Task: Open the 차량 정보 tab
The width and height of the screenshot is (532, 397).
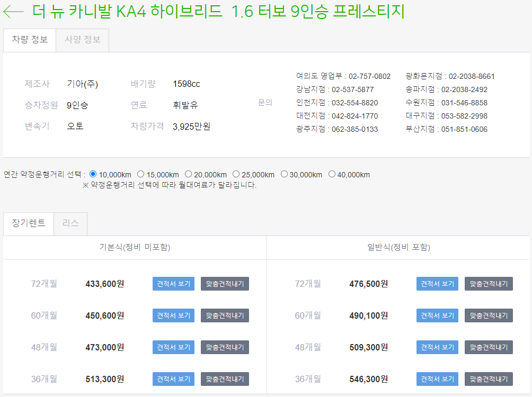Action: (x=30, y=40)
